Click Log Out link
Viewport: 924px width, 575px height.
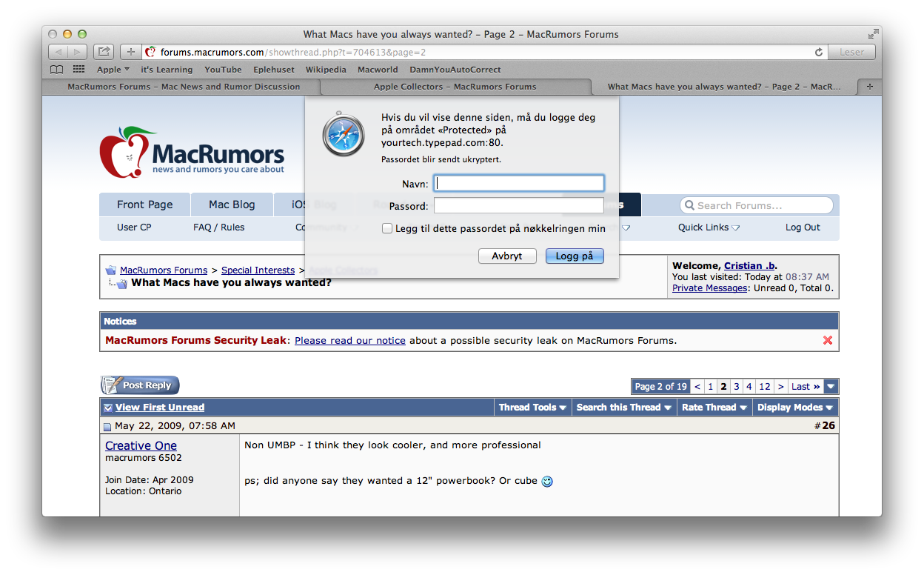point(803,227)
